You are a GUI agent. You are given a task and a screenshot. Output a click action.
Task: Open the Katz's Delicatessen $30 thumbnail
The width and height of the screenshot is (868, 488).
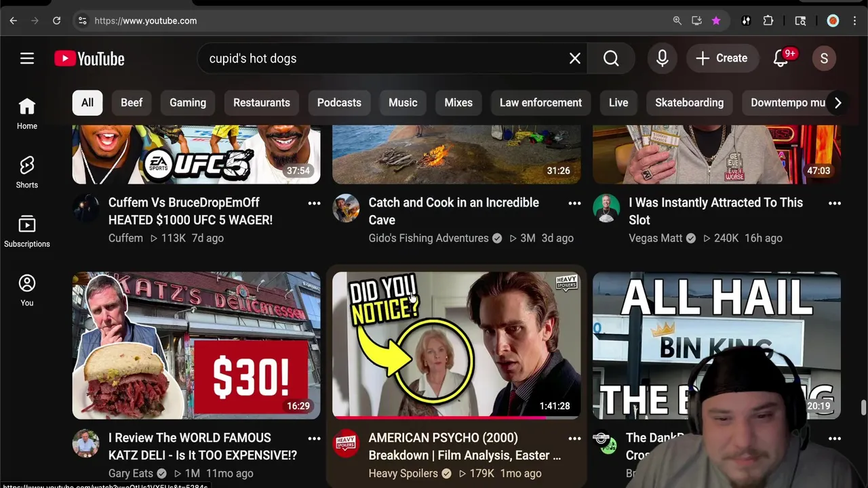[197, 346]
